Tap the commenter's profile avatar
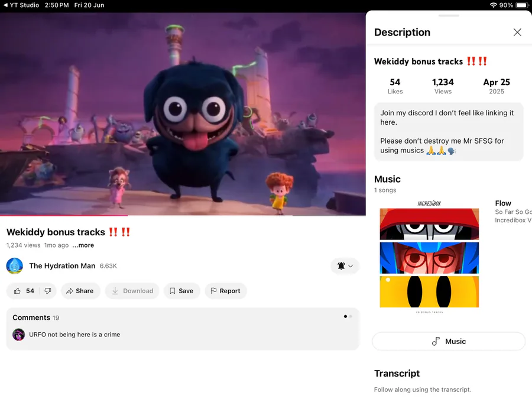 pos(19,335)
